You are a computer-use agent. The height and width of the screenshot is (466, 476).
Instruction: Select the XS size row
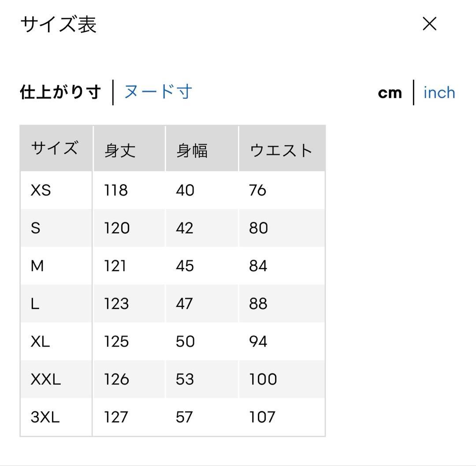pos(173,190)
